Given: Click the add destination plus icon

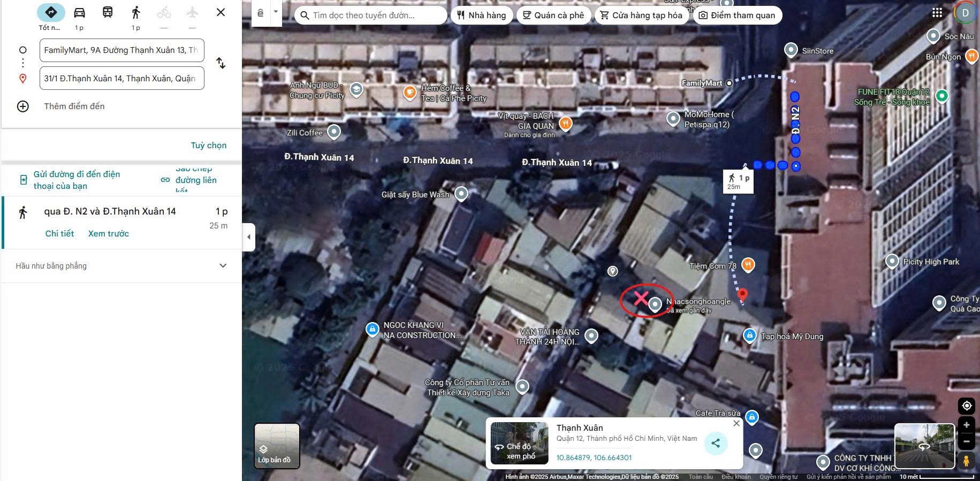Looking at the screenshot, I should click(x=23, y=106).
